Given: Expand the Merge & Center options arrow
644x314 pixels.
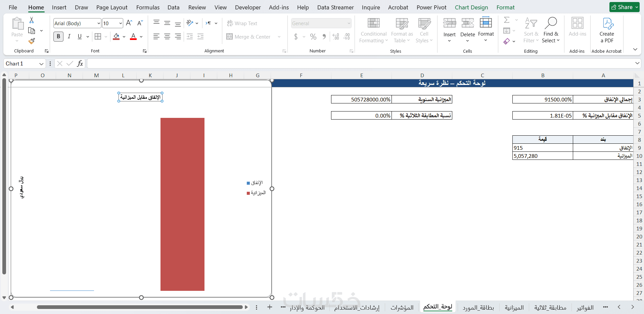Looking at the screenshot, I should [279, 37].
